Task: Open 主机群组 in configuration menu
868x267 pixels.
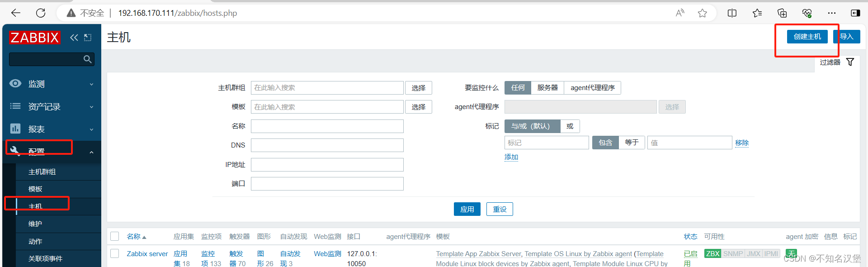Action: pyautogui.click(x=42, y=172)
